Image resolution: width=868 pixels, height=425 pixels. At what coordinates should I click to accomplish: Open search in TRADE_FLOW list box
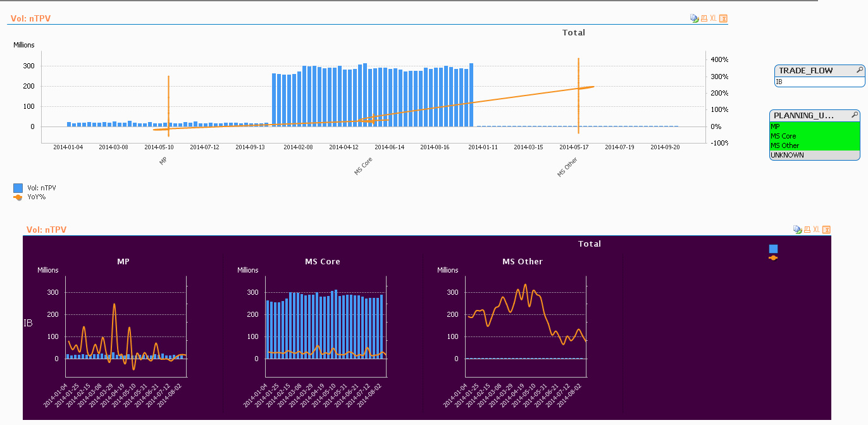[x=859, y=70]
